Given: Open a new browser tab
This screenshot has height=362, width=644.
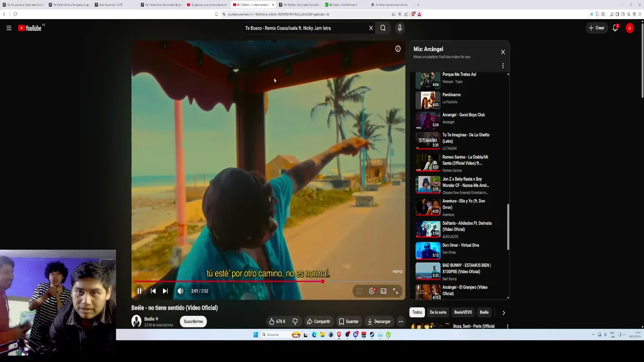Looking at the screenshot, I should pos(418,5).
